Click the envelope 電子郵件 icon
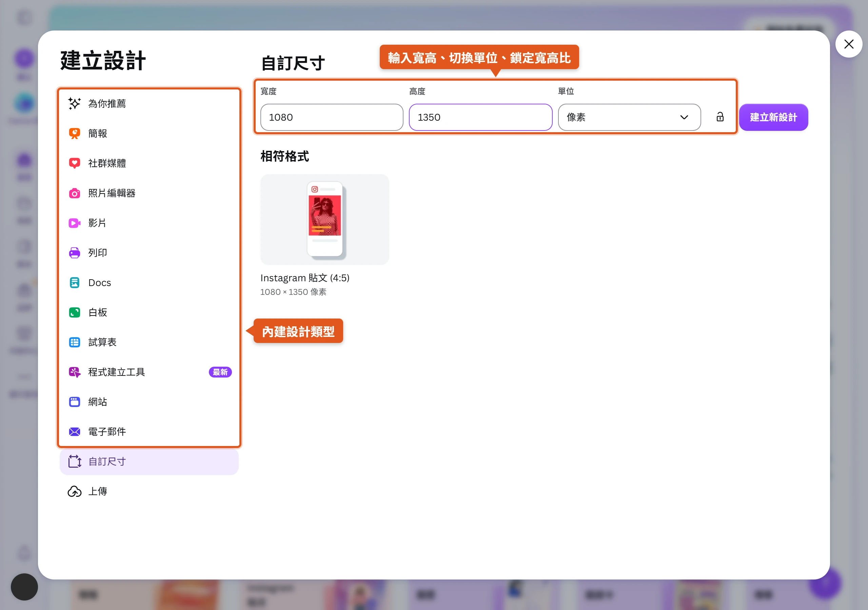Screen dimensions: 868x610 (x=75, y=432)
